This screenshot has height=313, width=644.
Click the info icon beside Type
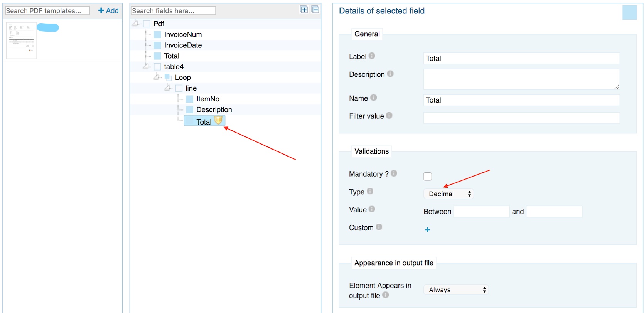coord(370,191)
